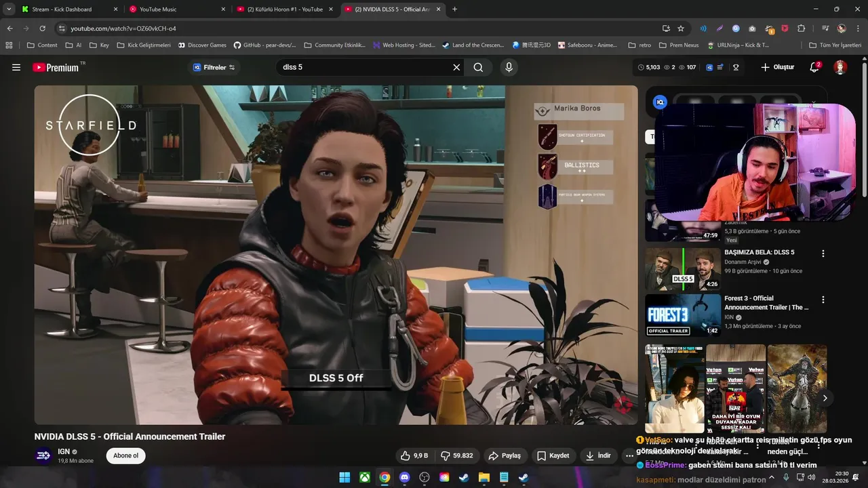Image resolution: width=868 pixels, height=488 pixels.
Task: Start voice search with the microphone
Action: pos(509,67)
